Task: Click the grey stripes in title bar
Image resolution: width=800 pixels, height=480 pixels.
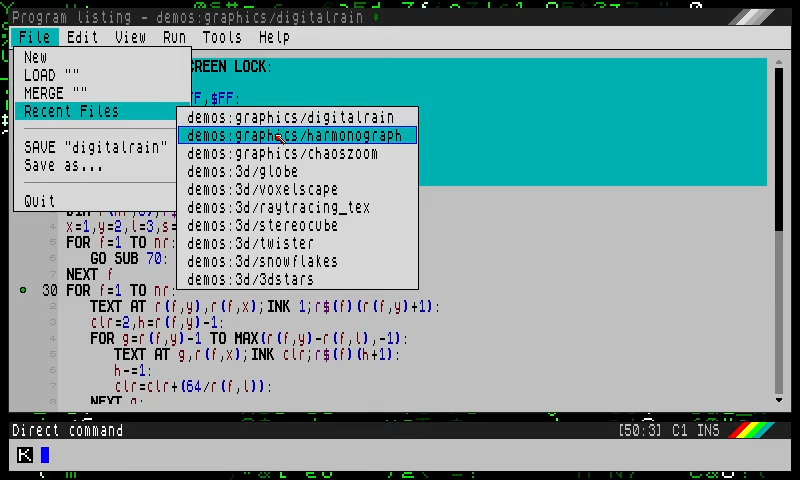Action: (x=751, y=17)
